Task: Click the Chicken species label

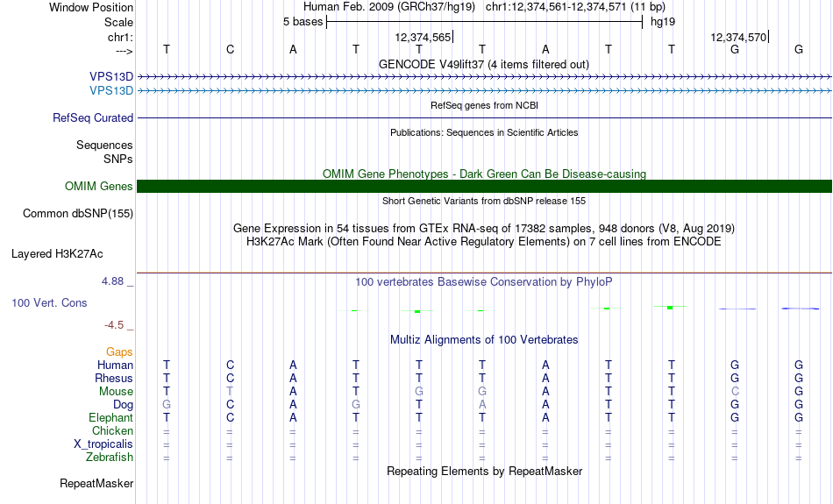Action: tap(112, 430)
